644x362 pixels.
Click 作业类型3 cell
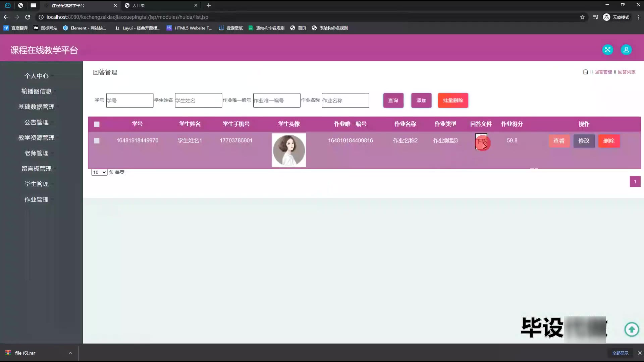[445, 141]
